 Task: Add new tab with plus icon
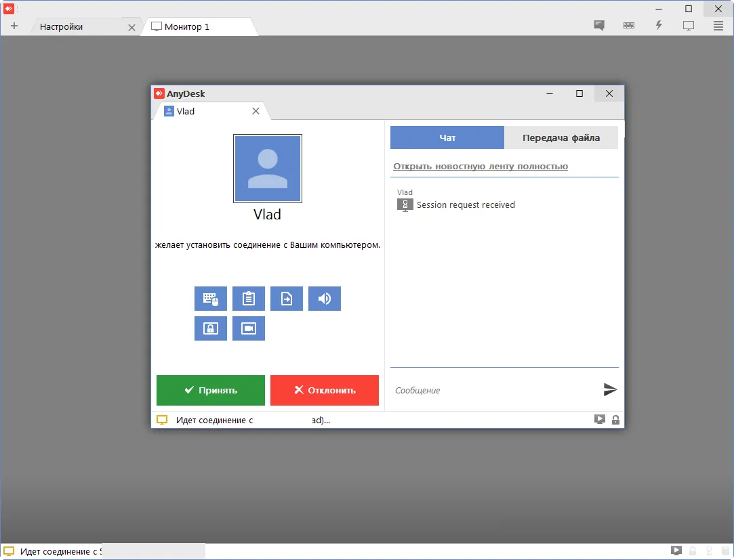point(14,26)
